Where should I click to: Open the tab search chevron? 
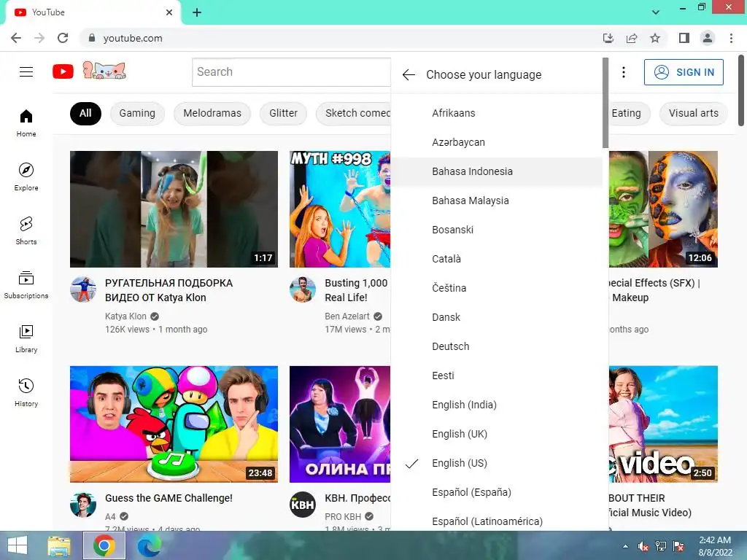(x=656, y=12)
